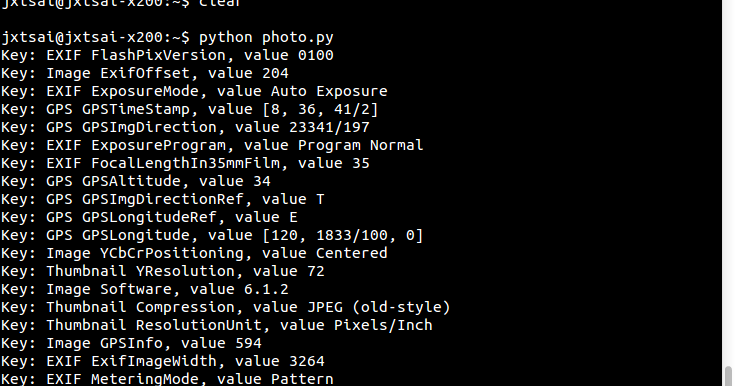735x386 pixels.
Task: Click the FlashPixVersion value 0100
Action: point(315,55)
